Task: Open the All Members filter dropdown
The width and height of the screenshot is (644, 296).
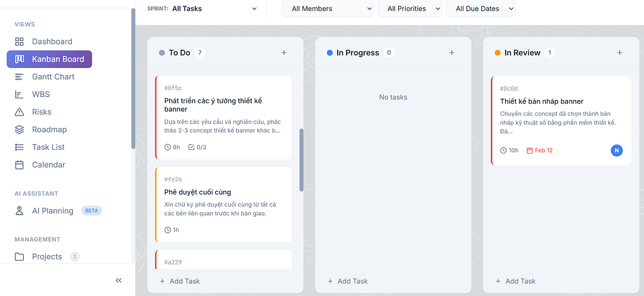Action: [x=328, y=9]
